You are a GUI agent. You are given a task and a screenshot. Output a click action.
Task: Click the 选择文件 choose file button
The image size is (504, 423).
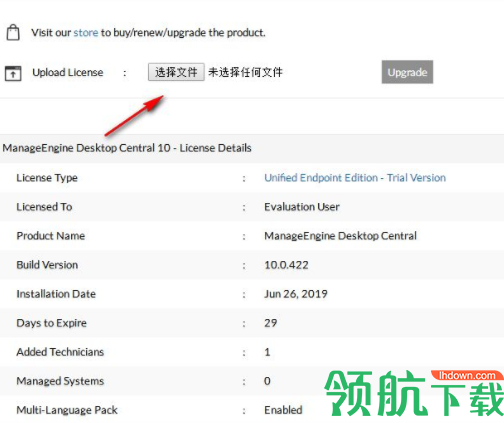point(176,72)
